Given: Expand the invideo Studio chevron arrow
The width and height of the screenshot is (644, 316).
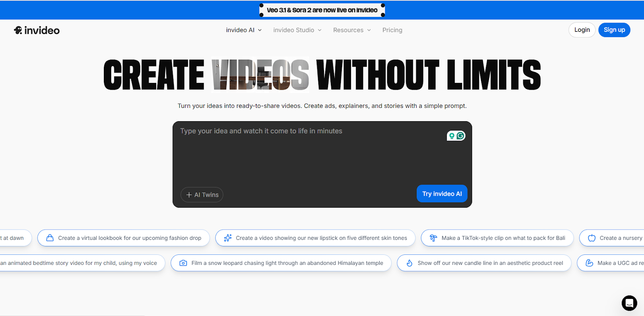Looking at the screenshot, I should [320, 30].
